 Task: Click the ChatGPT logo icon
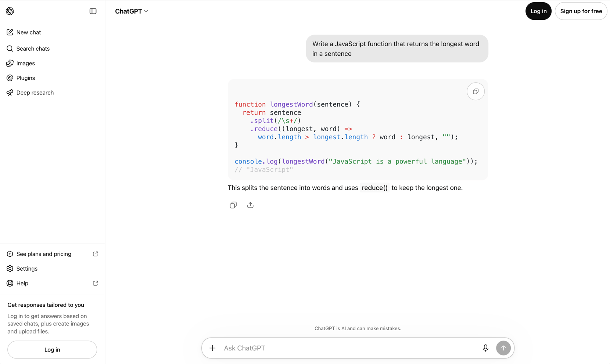(x=10, y=11)
